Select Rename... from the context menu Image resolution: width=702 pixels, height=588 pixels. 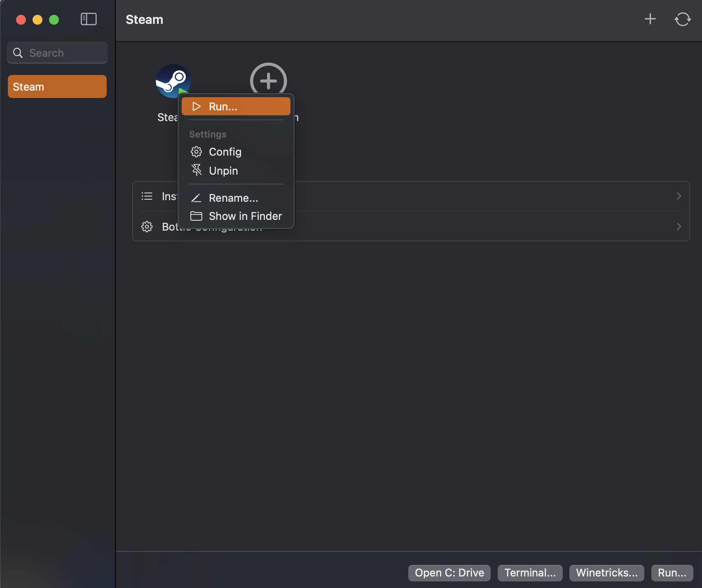pyautogui.click(x=233, y=198)
